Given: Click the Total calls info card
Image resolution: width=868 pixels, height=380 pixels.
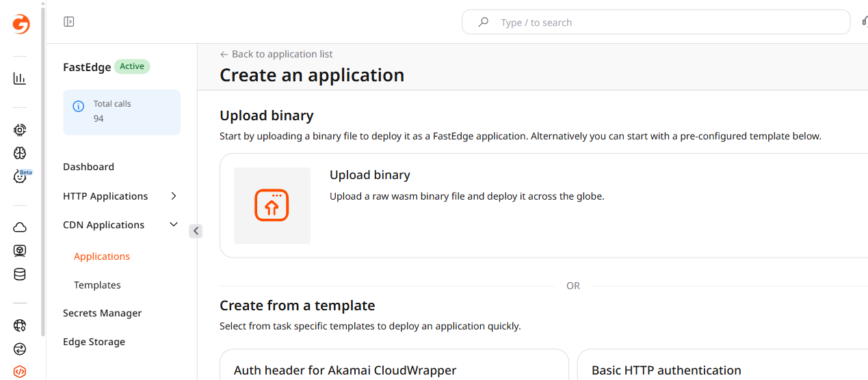Looking at the screenshot, I should tap(122, 112).
